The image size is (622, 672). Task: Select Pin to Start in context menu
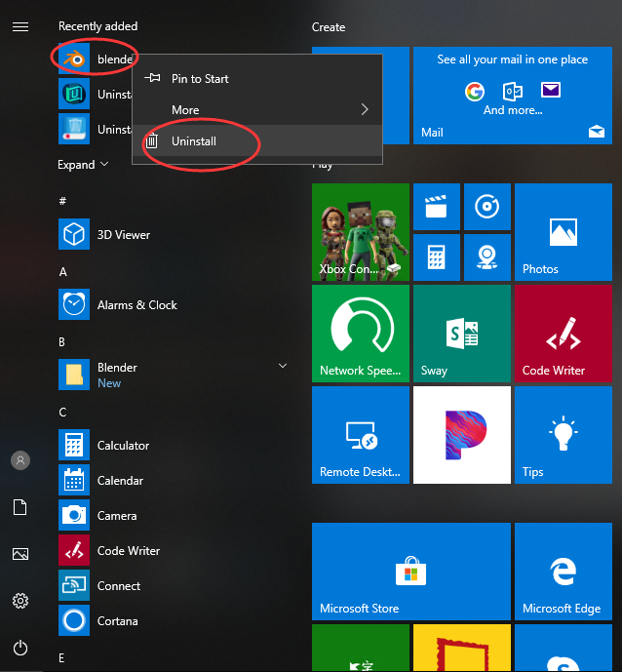click(257, 78)
